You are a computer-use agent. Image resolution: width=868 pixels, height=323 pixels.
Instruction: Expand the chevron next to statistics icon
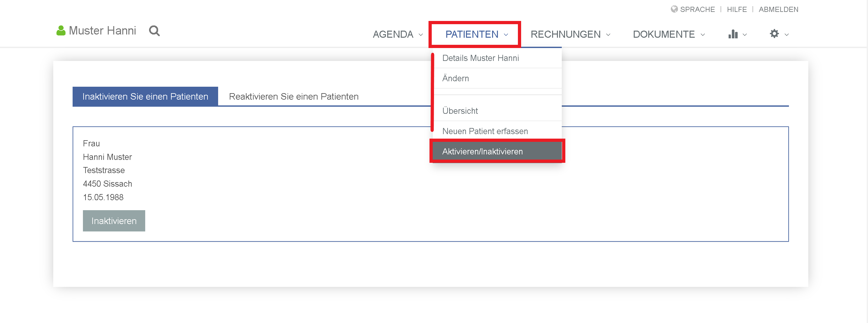[x=745, y=35]
